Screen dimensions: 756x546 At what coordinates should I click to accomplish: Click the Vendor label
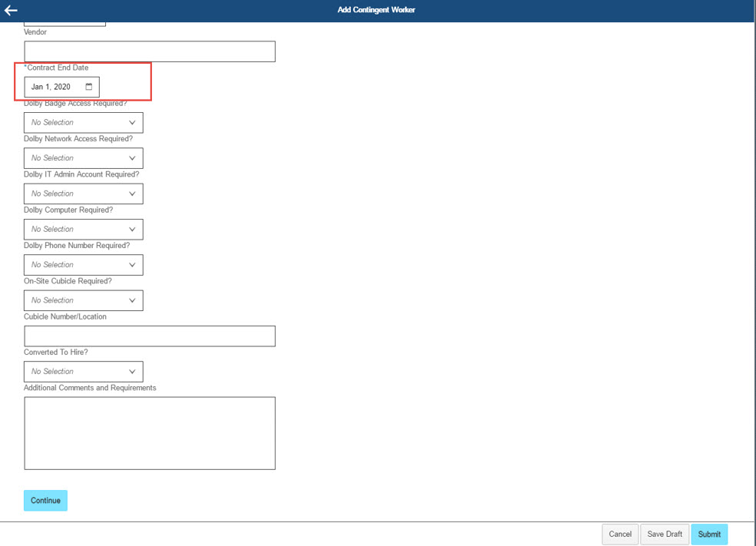tap(35, 31)
